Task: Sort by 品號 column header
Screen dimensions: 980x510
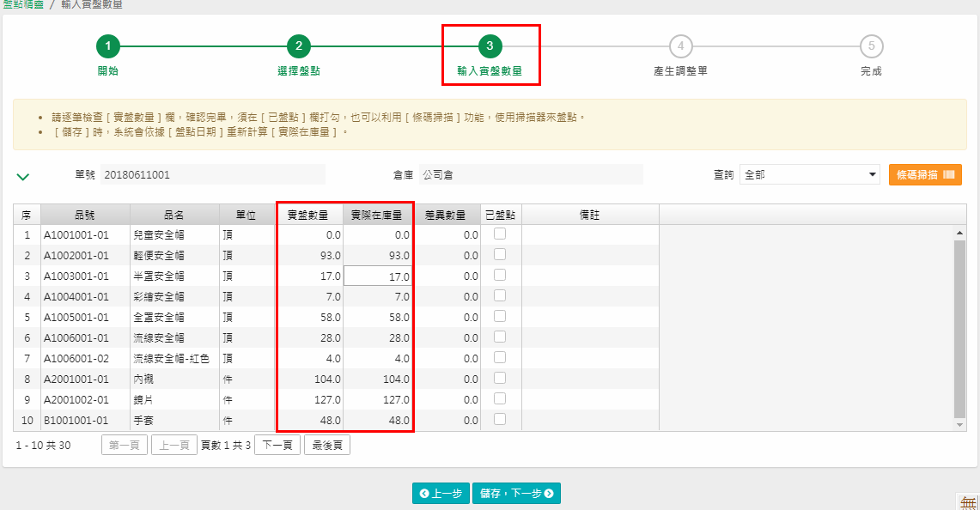Action: point(85,215)
